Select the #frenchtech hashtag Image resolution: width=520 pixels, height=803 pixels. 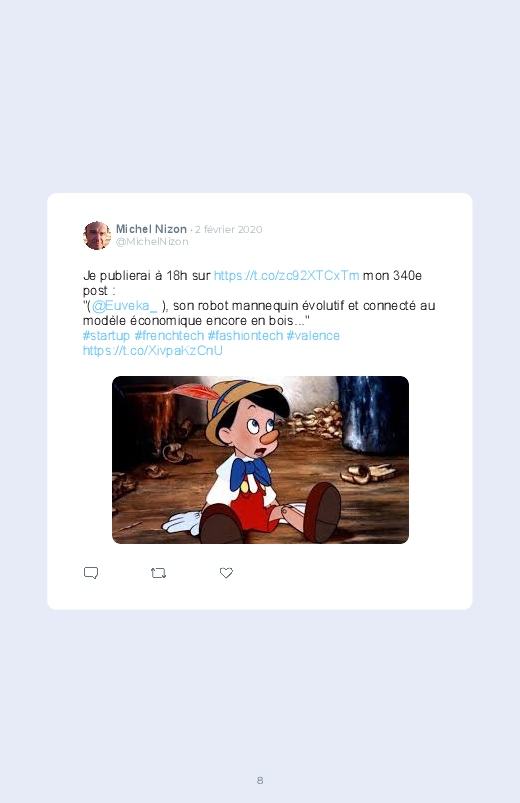(x=169, y=335)
